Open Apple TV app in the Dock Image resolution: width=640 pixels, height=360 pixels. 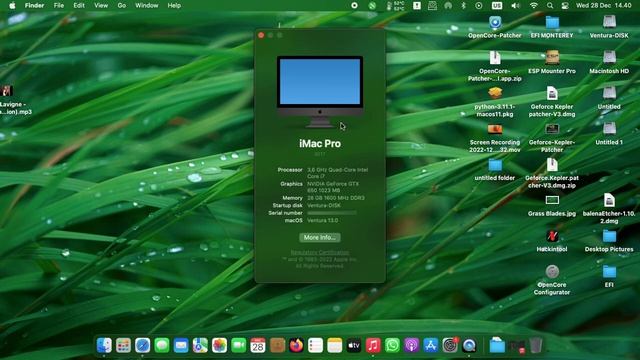click(354, 345)
